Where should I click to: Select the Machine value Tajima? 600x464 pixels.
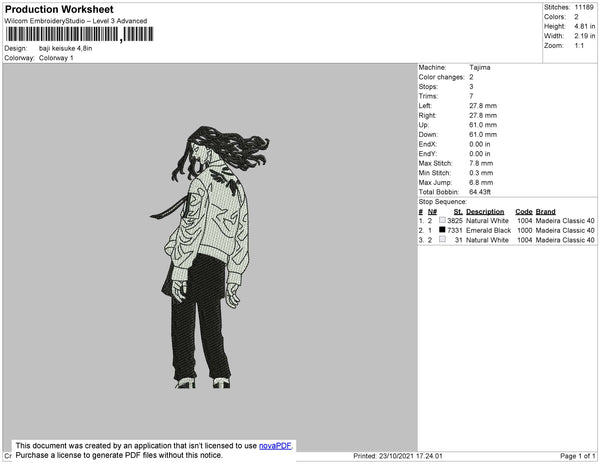click(x=479, y=67)
